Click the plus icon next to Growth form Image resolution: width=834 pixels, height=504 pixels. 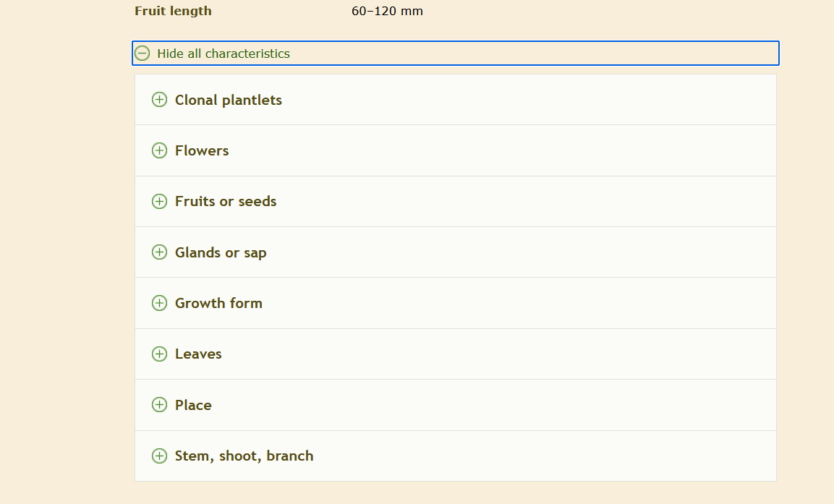pyautogui.click(x=159, y=303)
